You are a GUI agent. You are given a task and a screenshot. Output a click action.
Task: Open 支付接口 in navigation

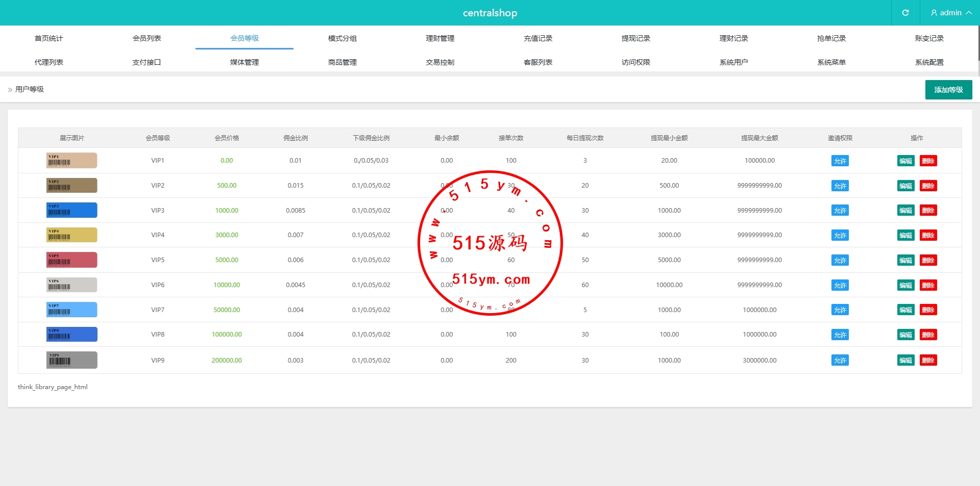tap(146, 62)
